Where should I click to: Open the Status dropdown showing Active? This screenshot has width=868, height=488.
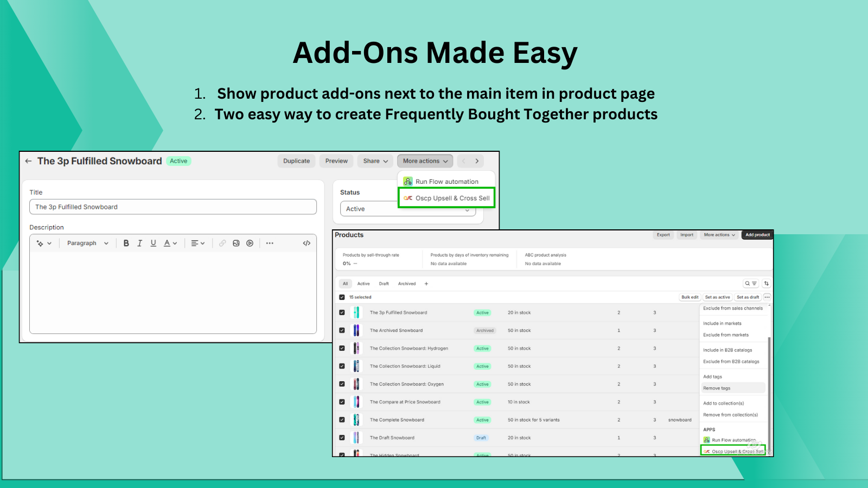point(407,209)
